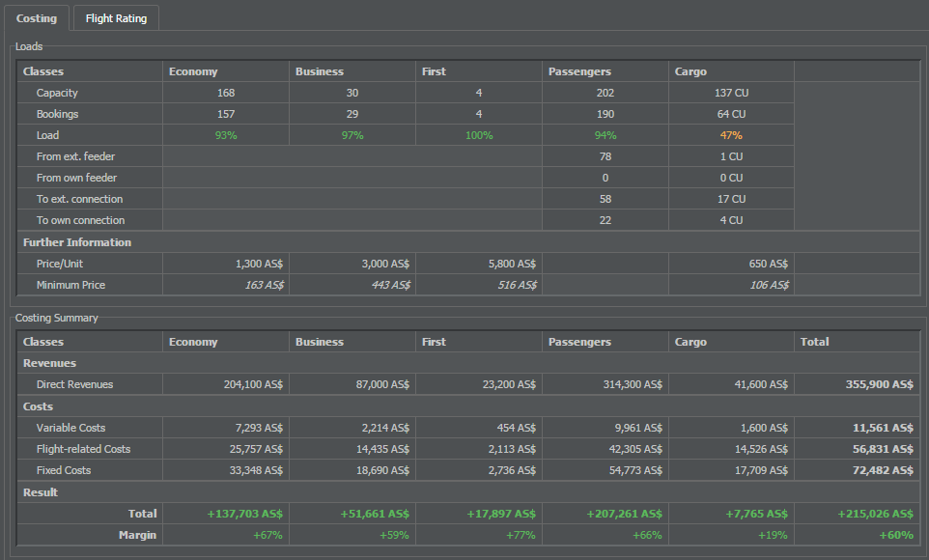Select Passengers capacity value 202
The image size is (929, 560).
pos(605,93)
